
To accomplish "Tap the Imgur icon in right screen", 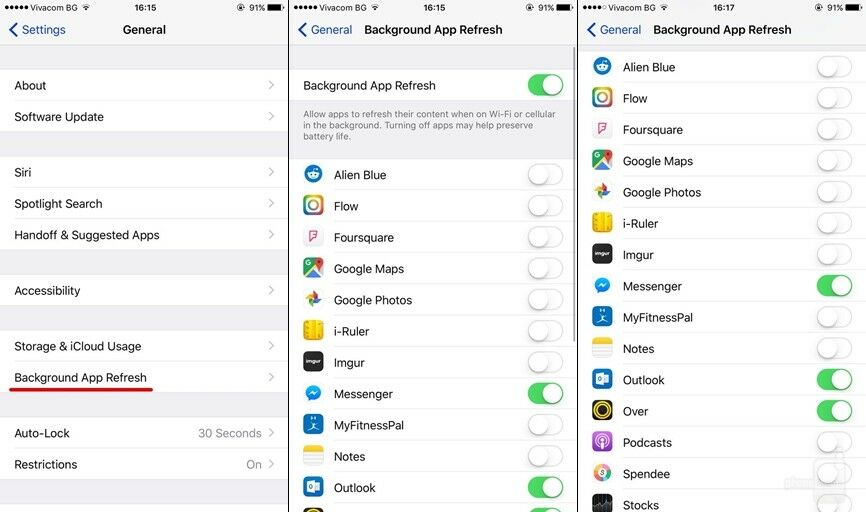I will click(602, 254).
